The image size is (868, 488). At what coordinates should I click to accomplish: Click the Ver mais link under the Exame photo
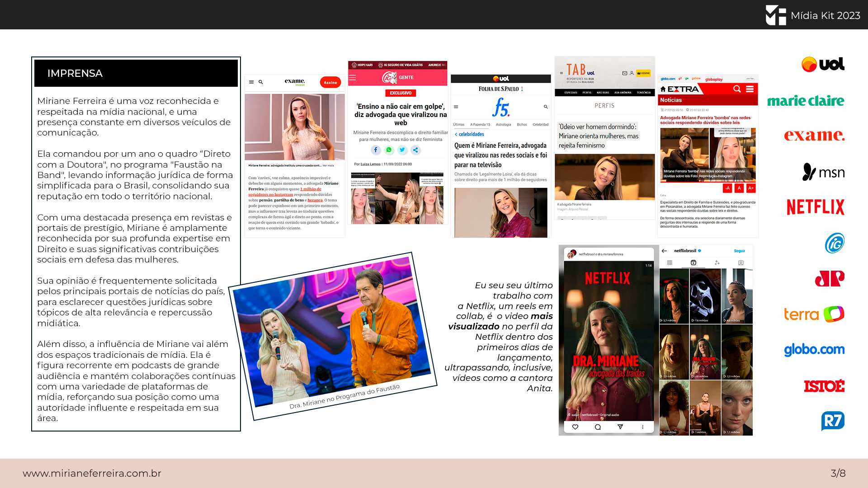pyautogui.click(x=328, y=165)
